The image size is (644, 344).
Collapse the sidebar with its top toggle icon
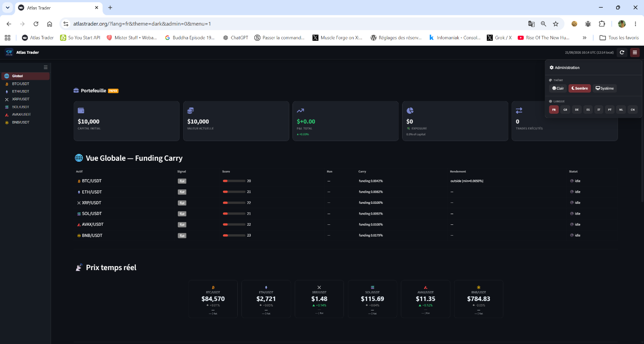46,67
